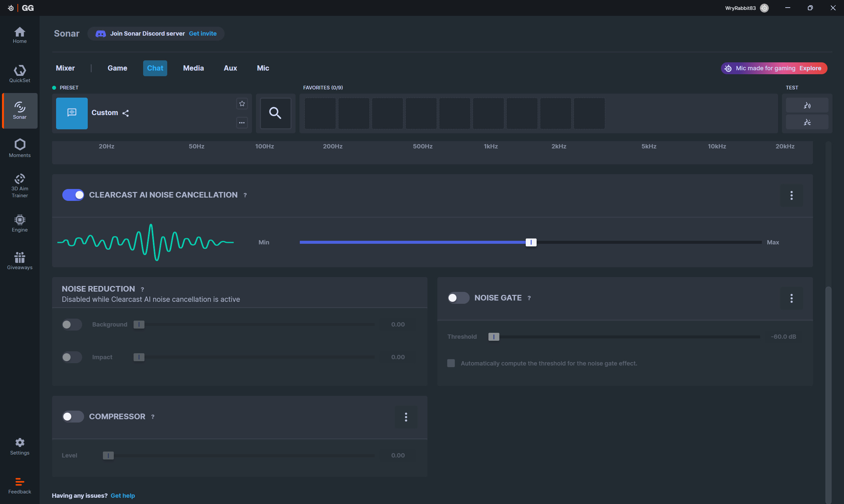Switch to the Aux tab
This screenshot has height=504, width=844.
coord(230,68)
